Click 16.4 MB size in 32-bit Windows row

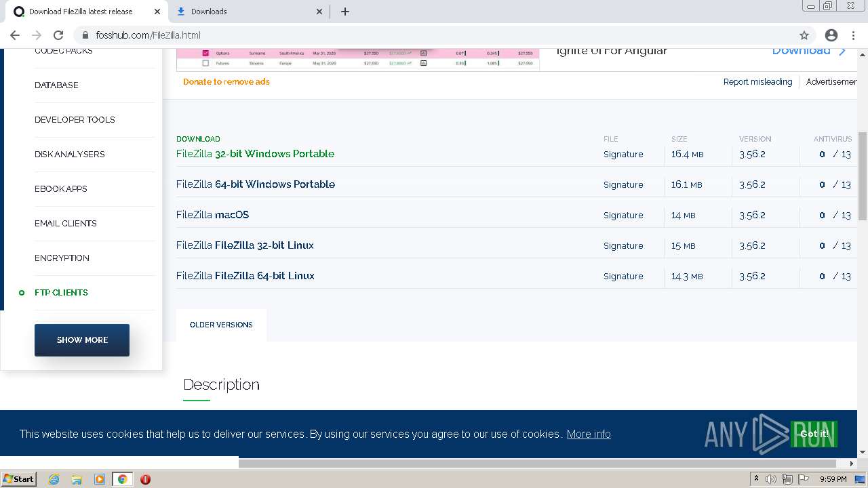[x=687, y=155]
